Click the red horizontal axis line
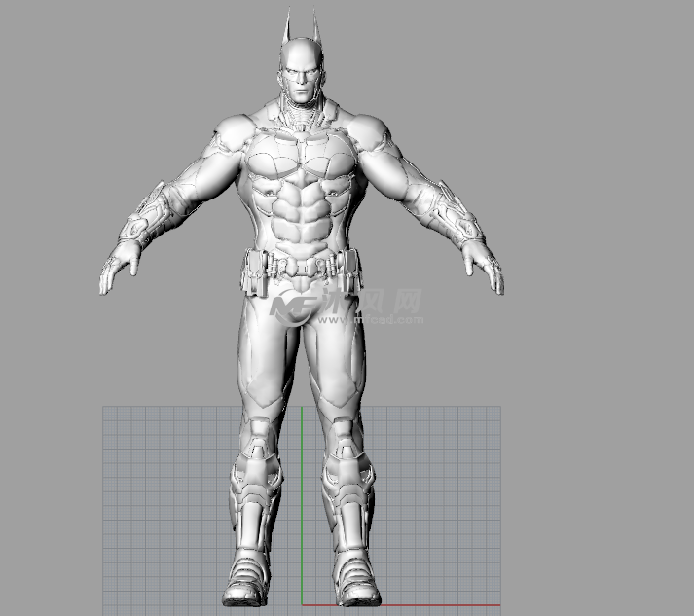The width and height of the screenshot is (694, 616). click(438, 605)
